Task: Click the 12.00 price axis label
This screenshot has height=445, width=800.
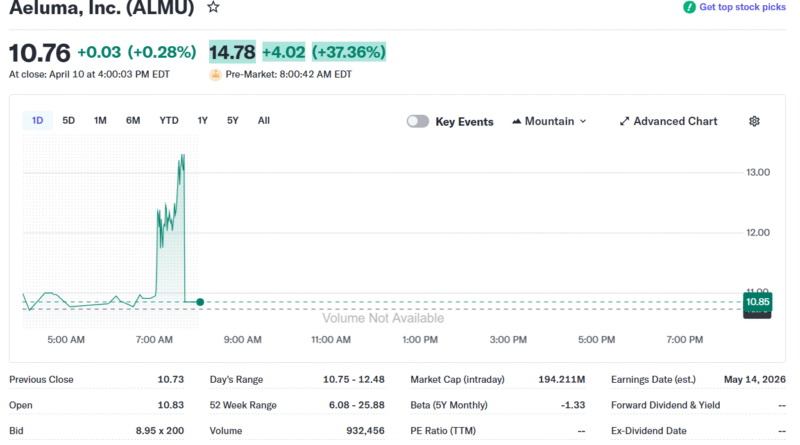Action: 758,233
